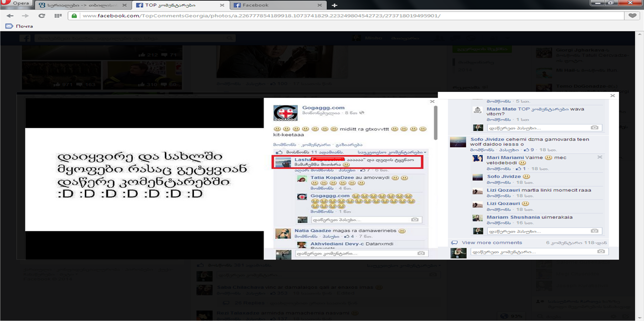Reload the current page

42,16
